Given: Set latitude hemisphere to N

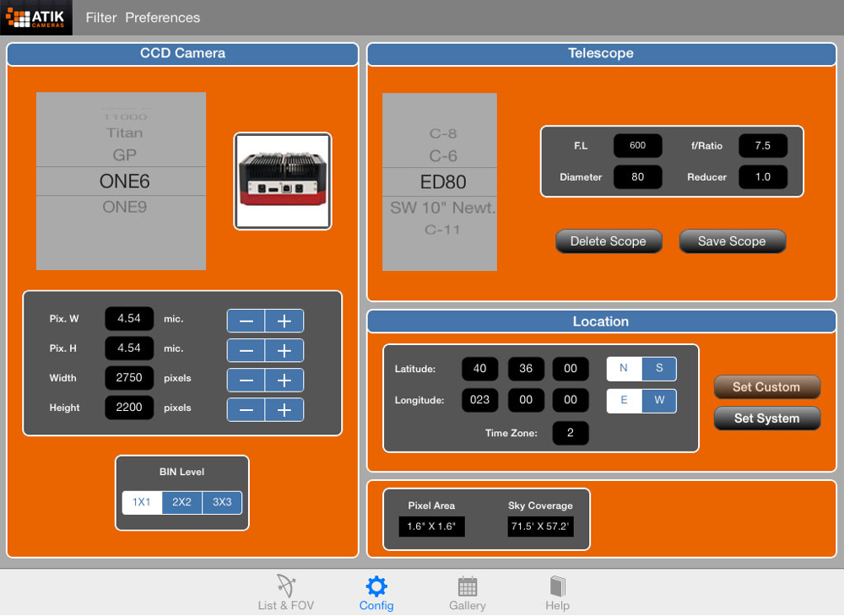Looking at the screenshot, I should (x=624, y=369).
